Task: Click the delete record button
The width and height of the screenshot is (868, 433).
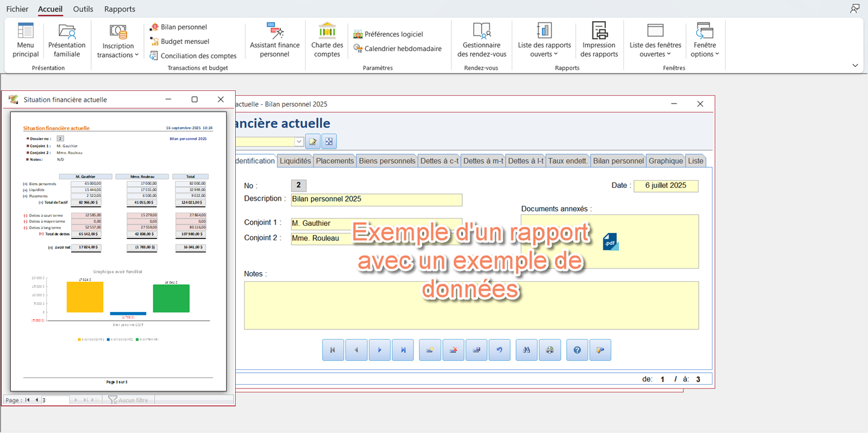Action: (453, 350)
